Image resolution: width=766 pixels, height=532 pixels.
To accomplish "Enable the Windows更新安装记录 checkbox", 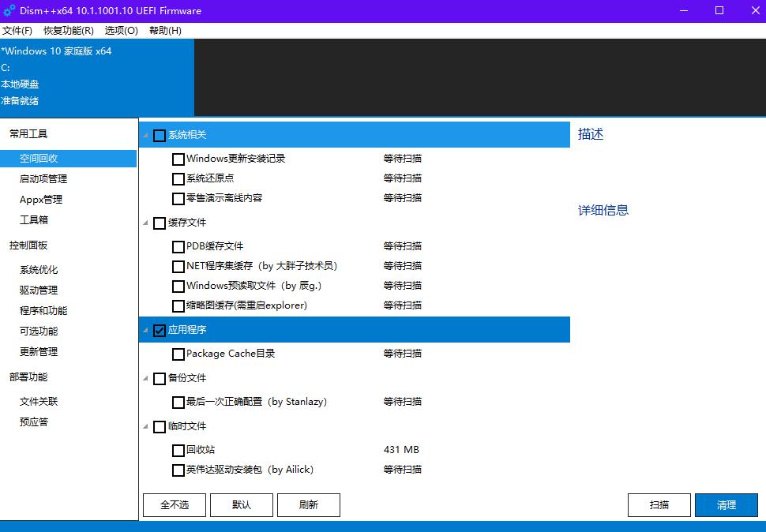I will pyautogui.click(x=178, y=159).
